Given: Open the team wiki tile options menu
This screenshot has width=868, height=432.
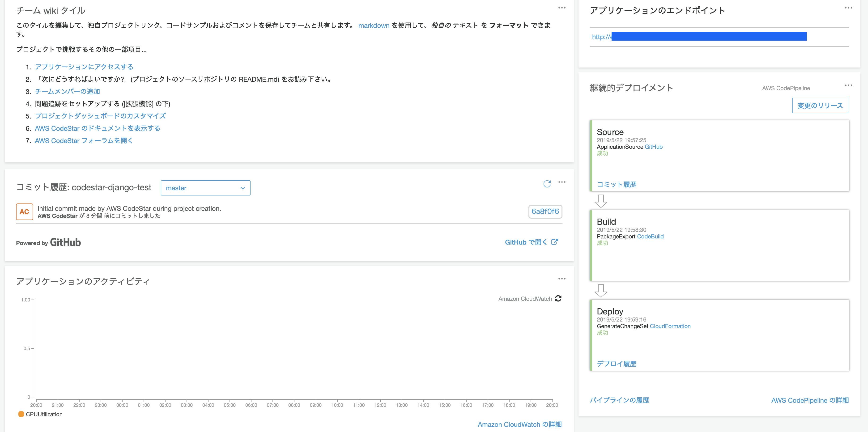Looking at the screenshot, I should point(562,8).
